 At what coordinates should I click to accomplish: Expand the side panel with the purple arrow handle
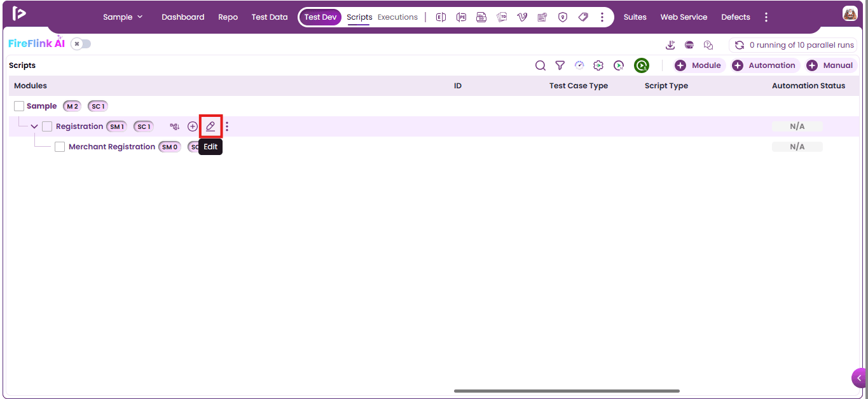tap(859, 378)
